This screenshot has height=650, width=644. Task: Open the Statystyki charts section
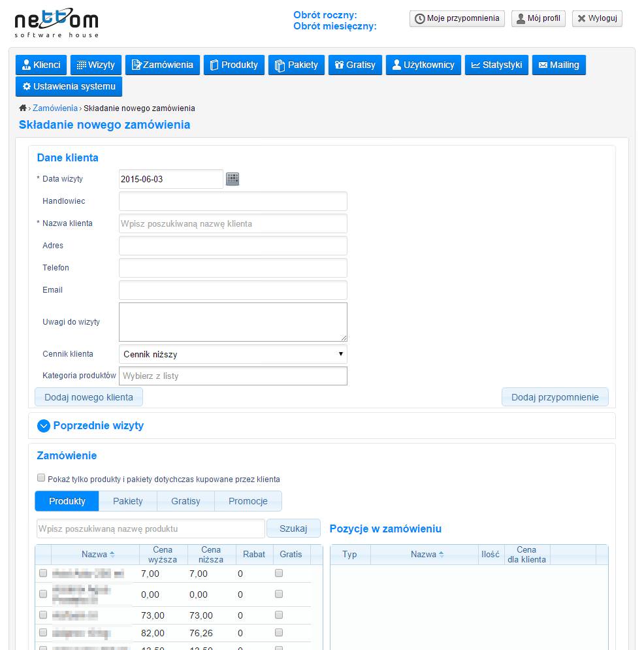pos(496,65)
